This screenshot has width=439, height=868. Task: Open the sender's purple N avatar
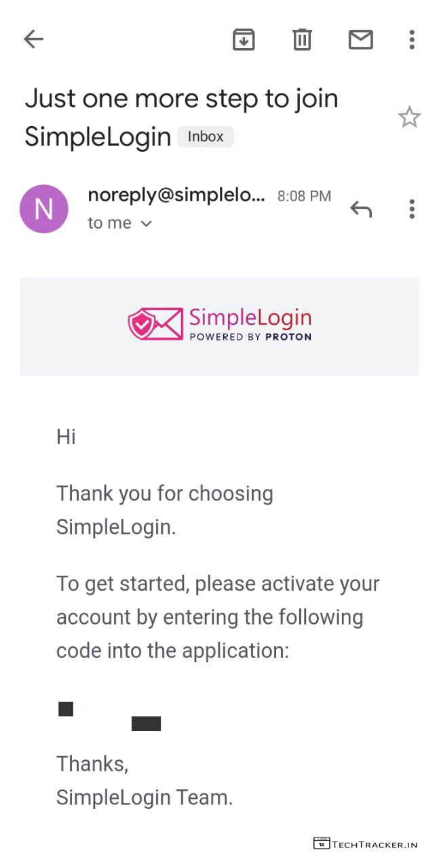(x=44, y=209)
